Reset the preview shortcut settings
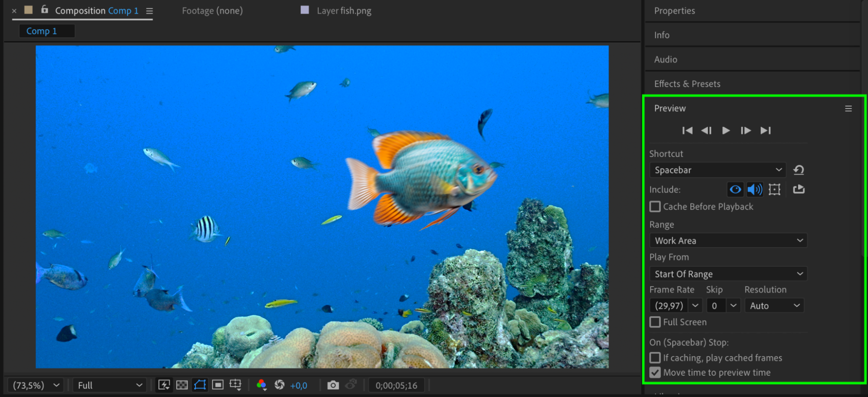 799,170
